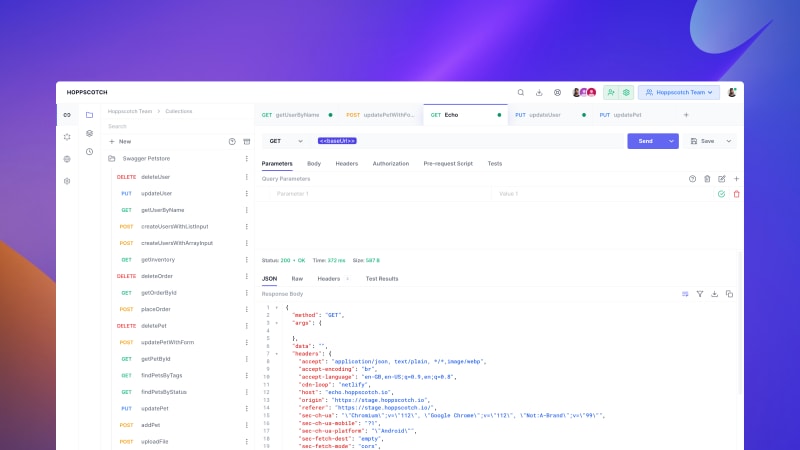The width and height of the screenshot is (800, 450).
Task: Open the Realtime globe sidebar icon
Action: tap(67, 159)
